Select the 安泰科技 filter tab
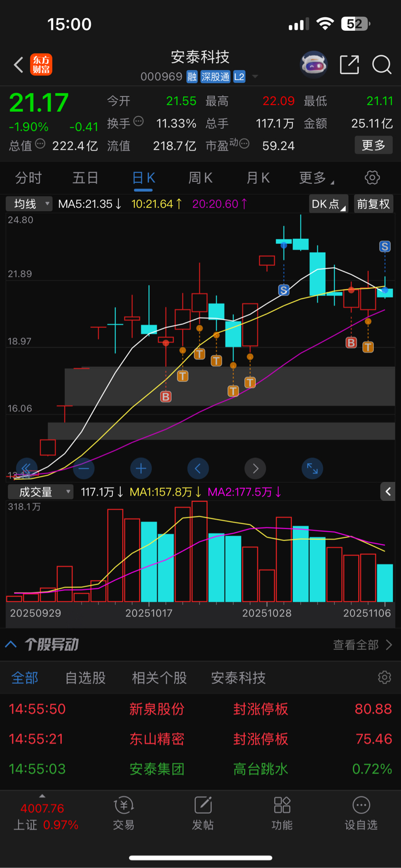The width and height of the screenshot is (401, 868). point(239,678)
